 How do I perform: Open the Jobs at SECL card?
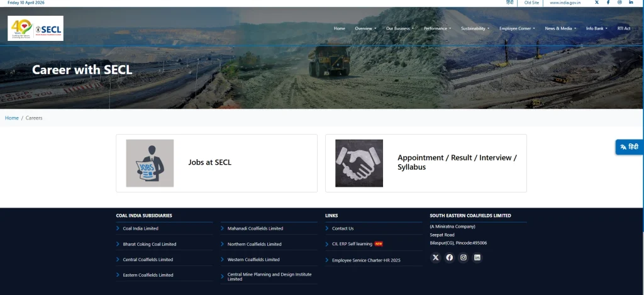(x=216, y=163)
